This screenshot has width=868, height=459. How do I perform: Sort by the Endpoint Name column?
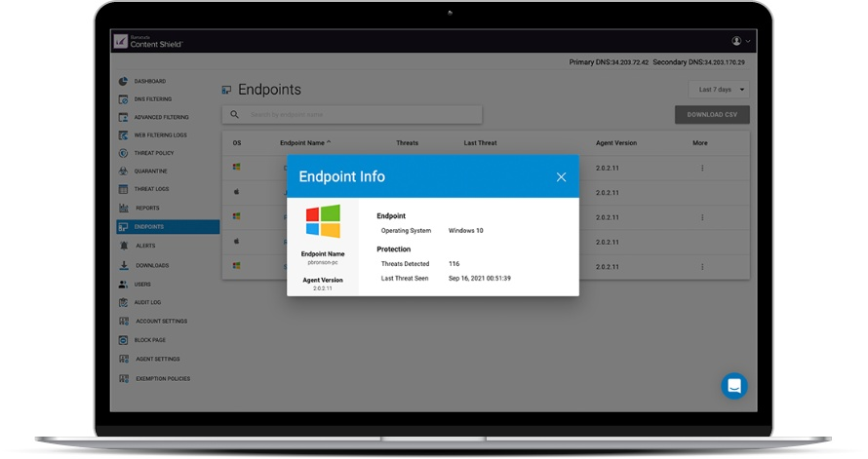[305, 143]
